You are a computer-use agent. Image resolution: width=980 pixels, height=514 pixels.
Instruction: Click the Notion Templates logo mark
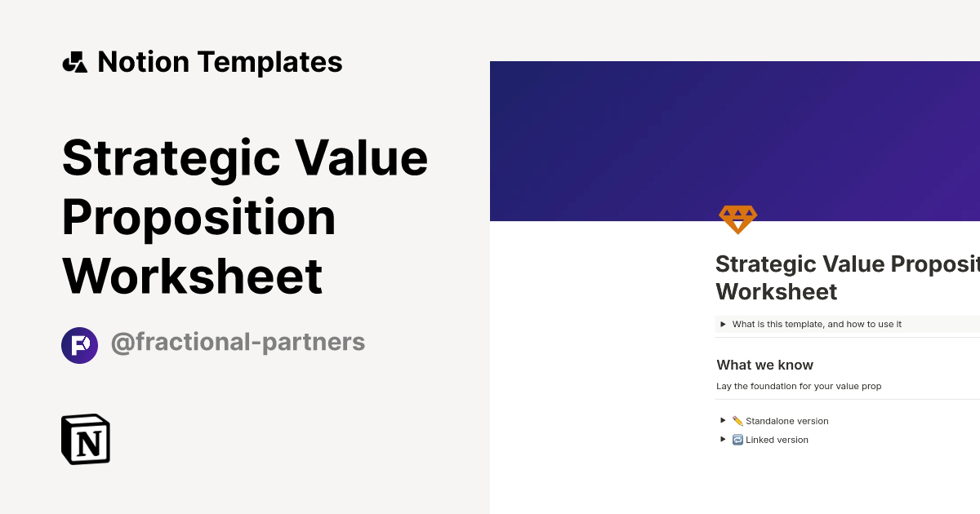75,61
